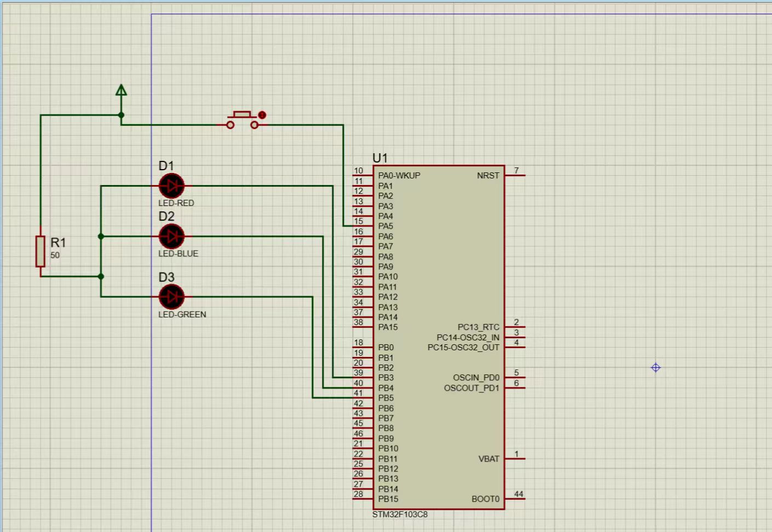Click the D2 reference label
The height and width of the screenshot is (532, 772).
tap(166, 216)
